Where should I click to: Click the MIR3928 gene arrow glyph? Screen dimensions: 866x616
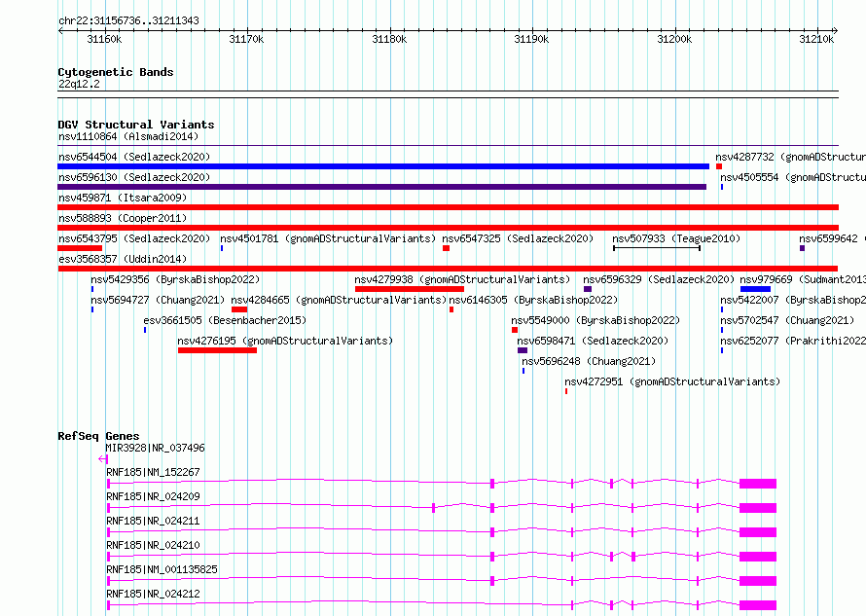pos(103,458)
